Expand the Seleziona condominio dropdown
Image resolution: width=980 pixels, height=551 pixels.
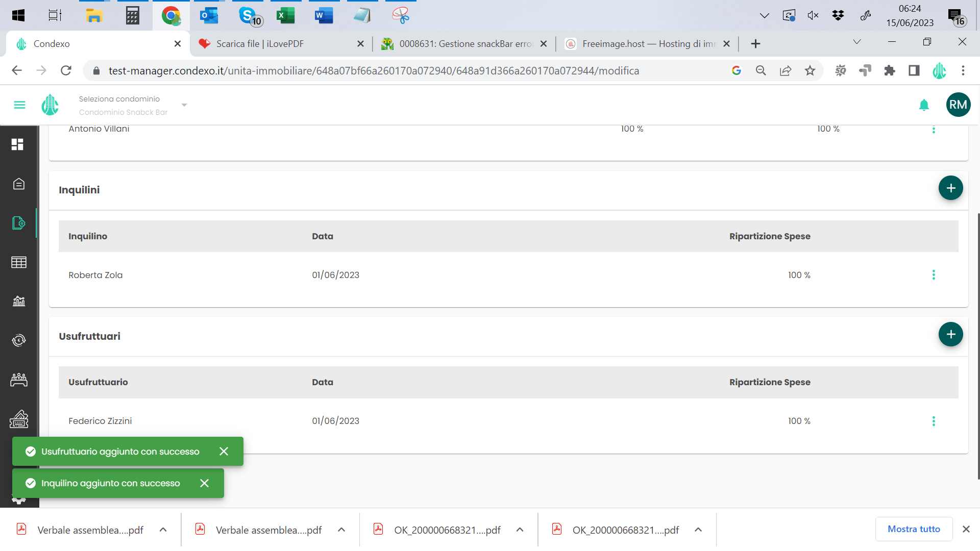click(184, 105)
